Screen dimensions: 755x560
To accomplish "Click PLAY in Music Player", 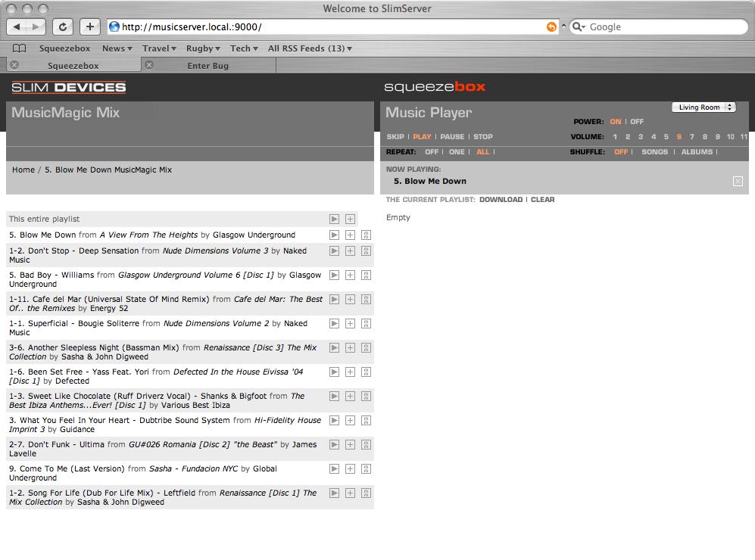I will tap(422, 137).
